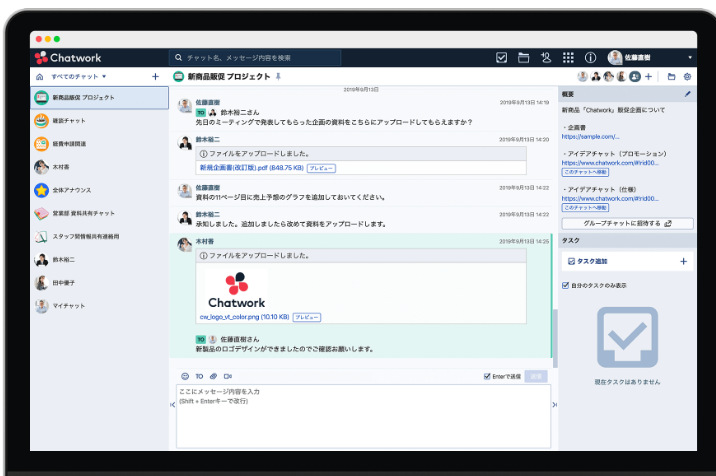This screenshot has width=716, height=476.
Task: Click プレビュー button for cw_logo_vt_color.png
Action: 307,317
